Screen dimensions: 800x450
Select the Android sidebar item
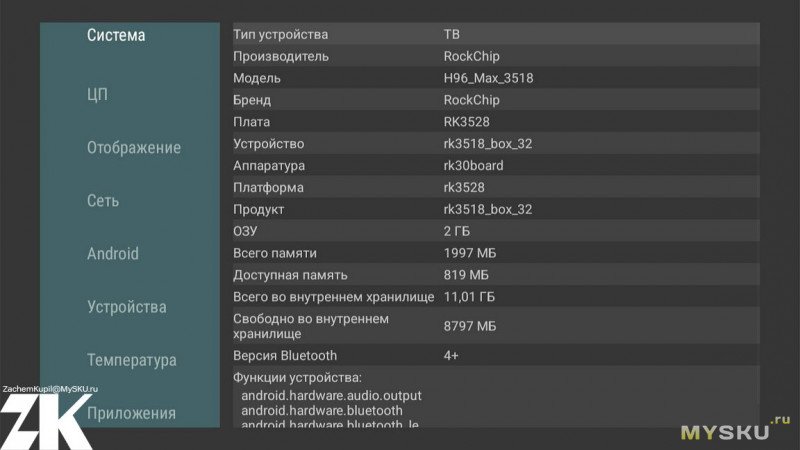(113, 254)
